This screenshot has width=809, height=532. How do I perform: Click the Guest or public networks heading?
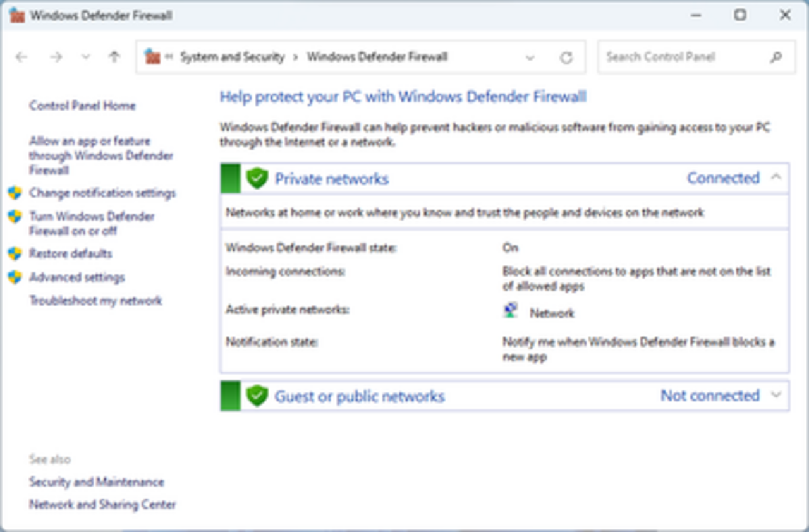360,397
